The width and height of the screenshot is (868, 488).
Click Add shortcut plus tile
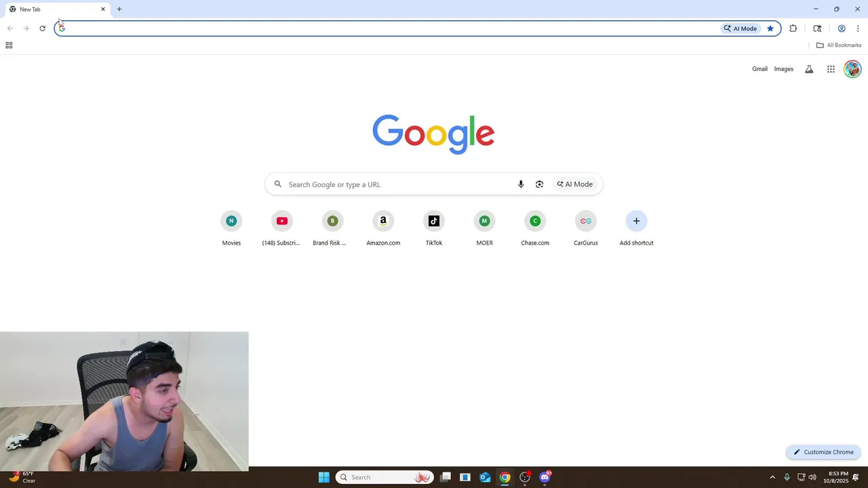pos(636,228)
